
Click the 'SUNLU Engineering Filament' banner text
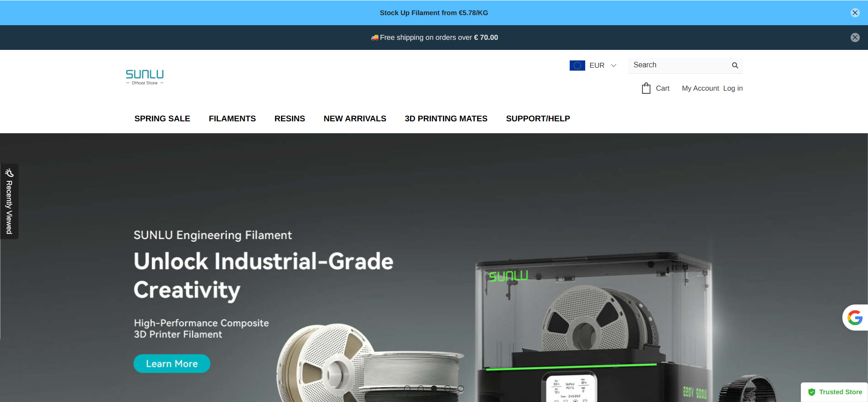[213, 235]
